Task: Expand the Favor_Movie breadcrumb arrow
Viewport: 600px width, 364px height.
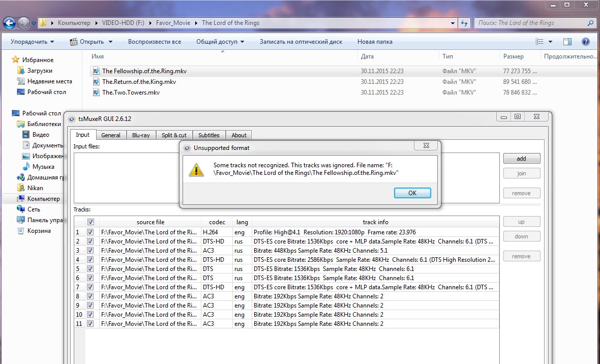Action: click(196, 23)
